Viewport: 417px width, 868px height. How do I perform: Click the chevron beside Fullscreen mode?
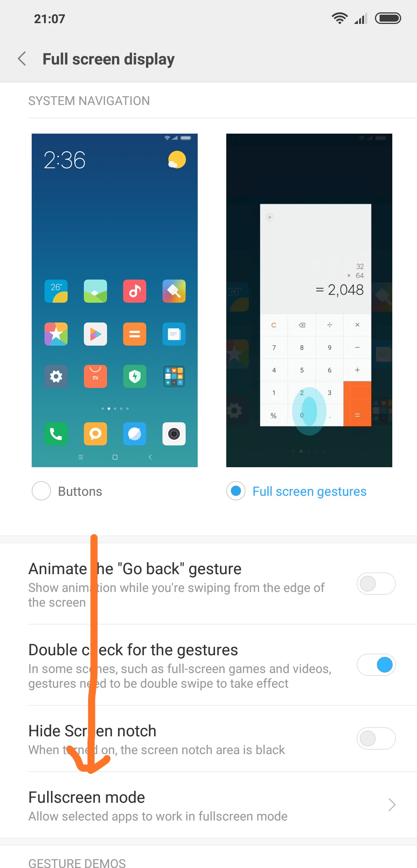tap(392, 805)
